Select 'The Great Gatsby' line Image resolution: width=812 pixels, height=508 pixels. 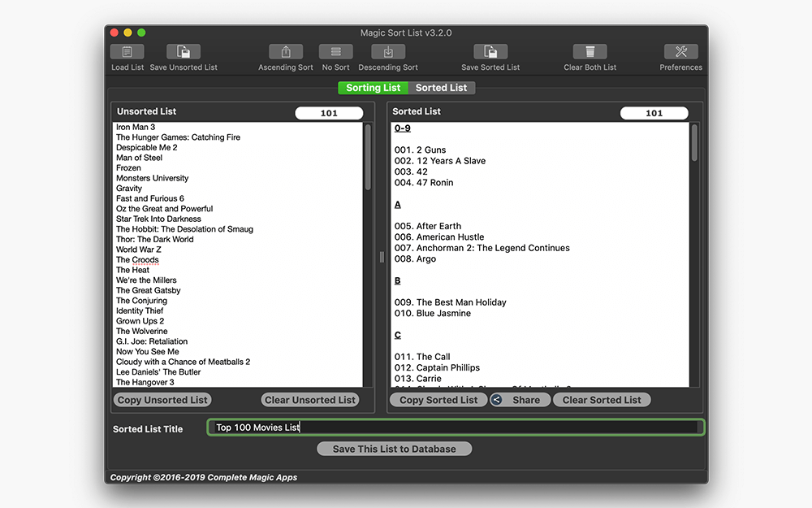coord(148,290)
